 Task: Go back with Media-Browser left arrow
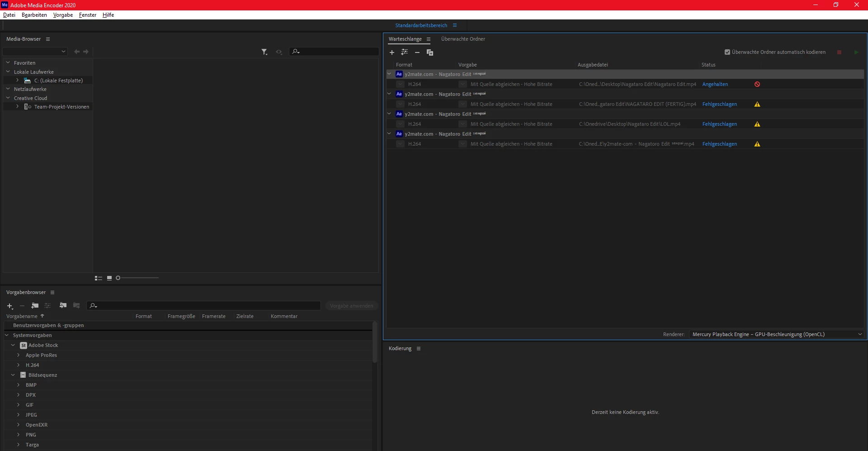[x=77, y=52]
